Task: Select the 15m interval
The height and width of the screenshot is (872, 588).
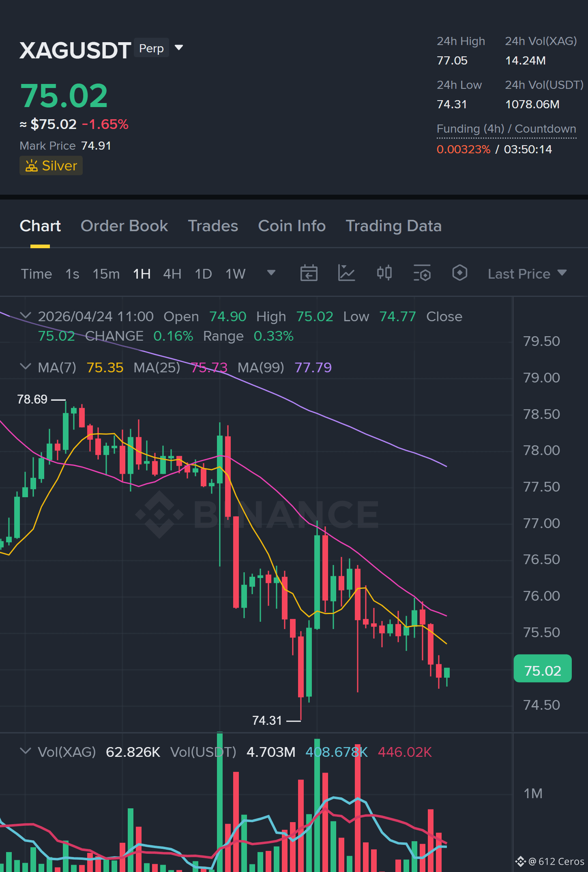Action: 106,274
